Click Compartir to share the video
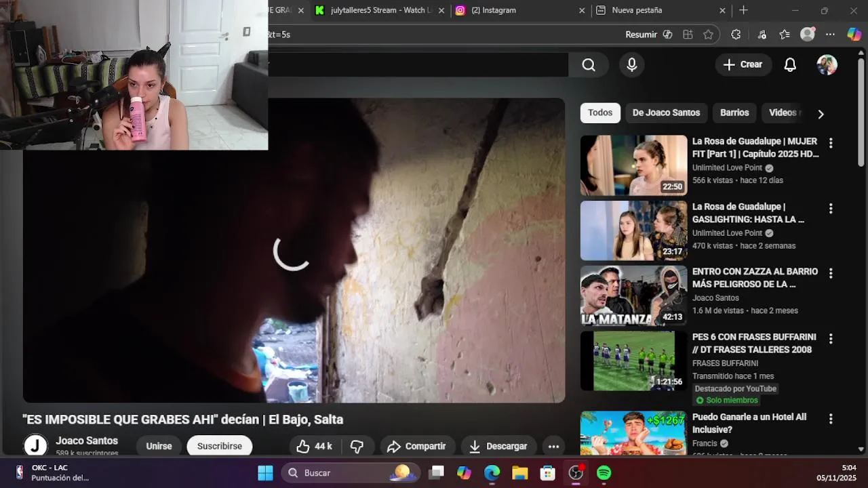Image resolution: width=868 pixels, height=488 pixels. pos(417,446)
